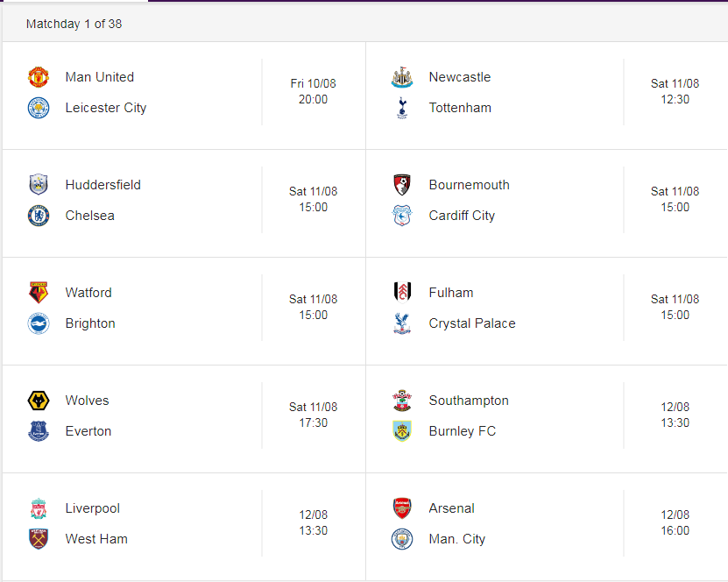Click the Sat 11/08 12:30 kickoff time
728x582 pixels.
[675, 91]
